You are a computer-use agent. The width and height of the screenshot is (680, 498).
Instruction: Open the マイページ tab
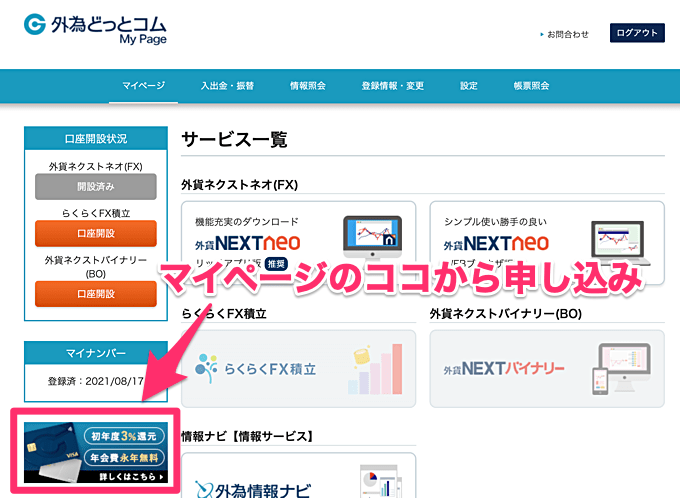143,86
